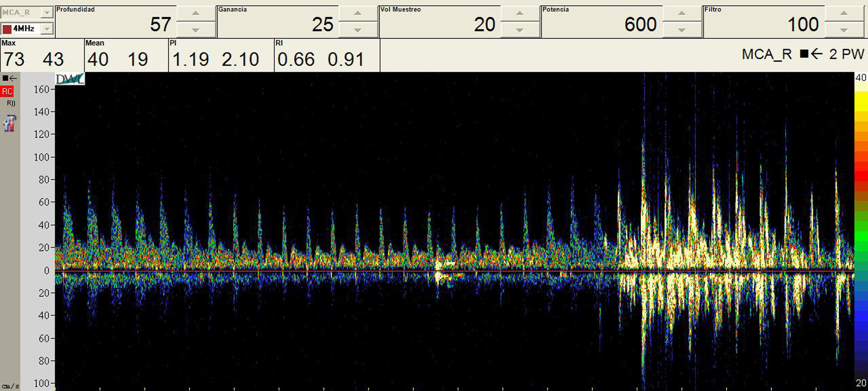868x391 pixels.
Task: Click the MCA_R 2 PW channel label
Action: pos(803,54)
